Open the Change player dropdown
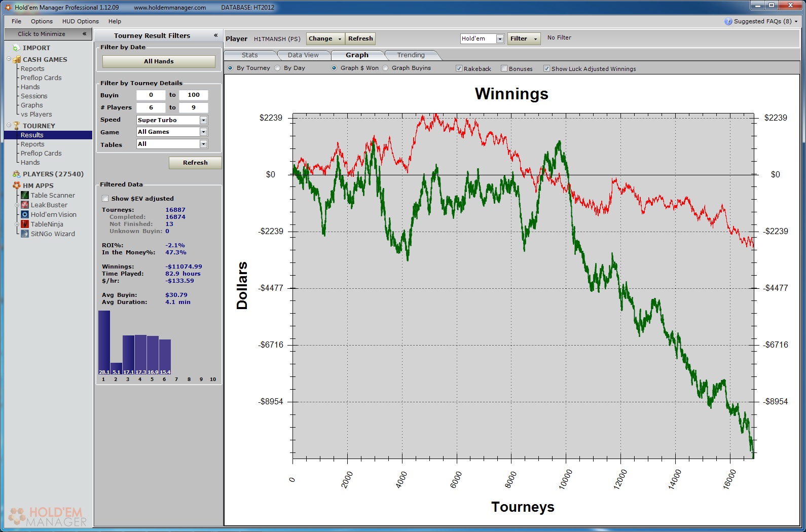 click(325, 39)
